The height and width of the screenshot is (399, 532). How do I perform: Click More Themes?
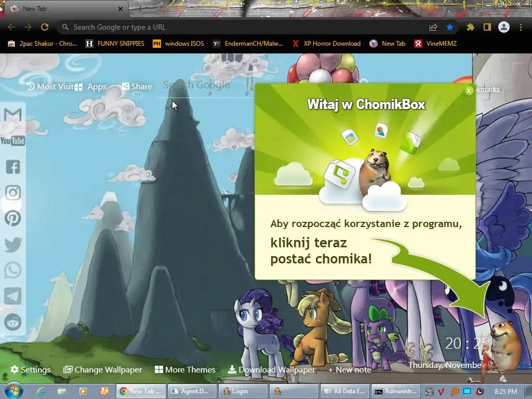click(x=185, y=369)
